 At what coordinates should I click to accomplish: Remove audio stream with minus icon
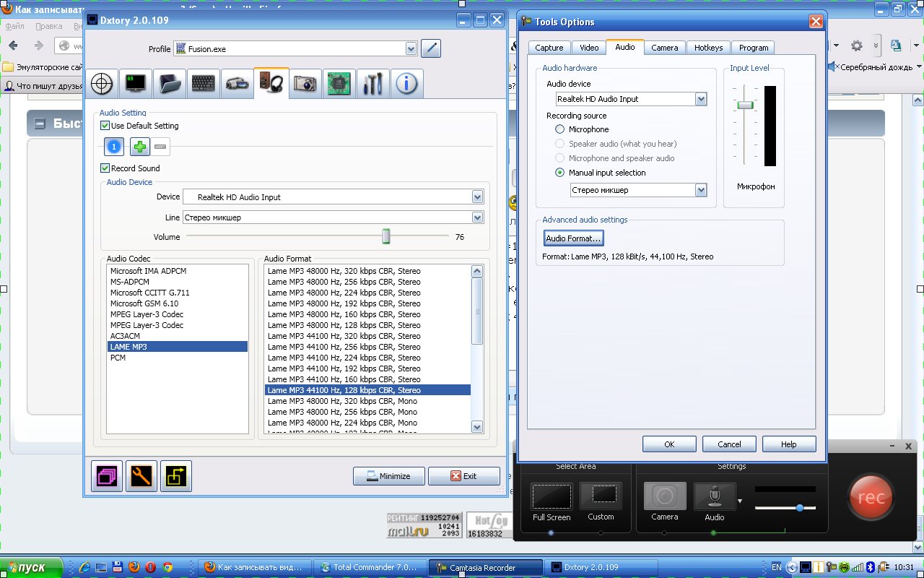161,147
